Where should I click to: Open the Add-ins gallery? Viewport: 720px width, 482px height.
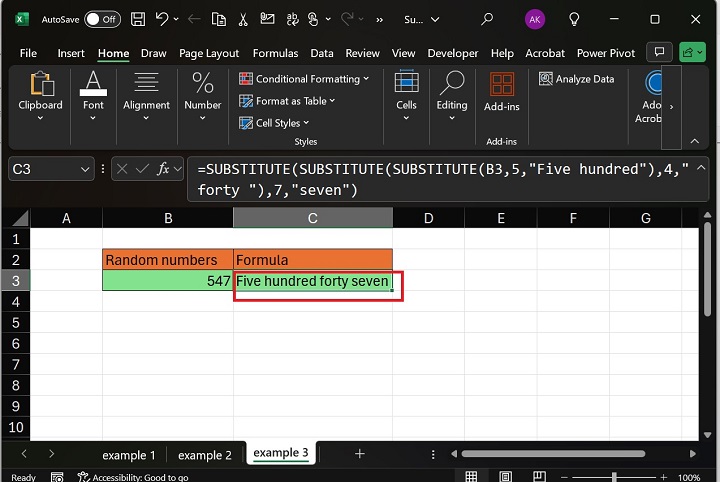[x=501, y=92]
